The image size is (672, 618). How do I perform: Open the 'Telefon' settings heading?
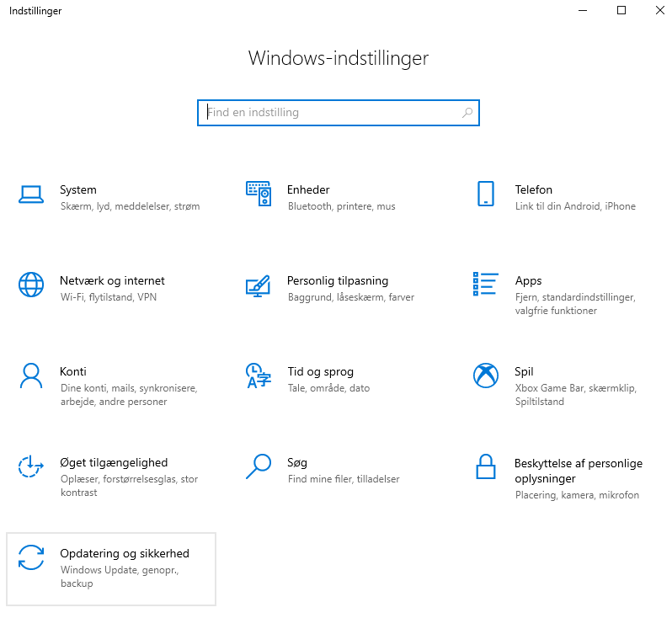(534, 189)
